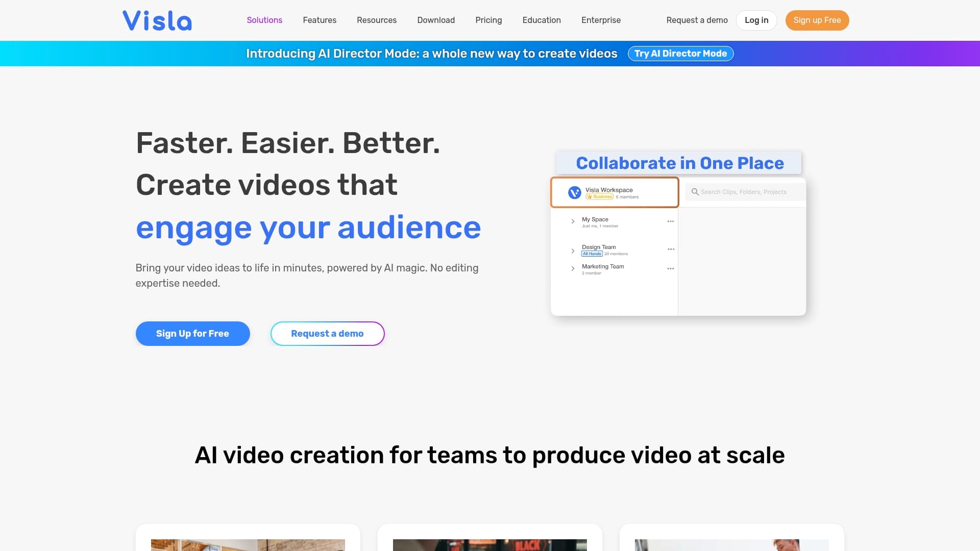Click the Visla logo in the header
This screenshot has width=980, height=551.
[157, 20]
